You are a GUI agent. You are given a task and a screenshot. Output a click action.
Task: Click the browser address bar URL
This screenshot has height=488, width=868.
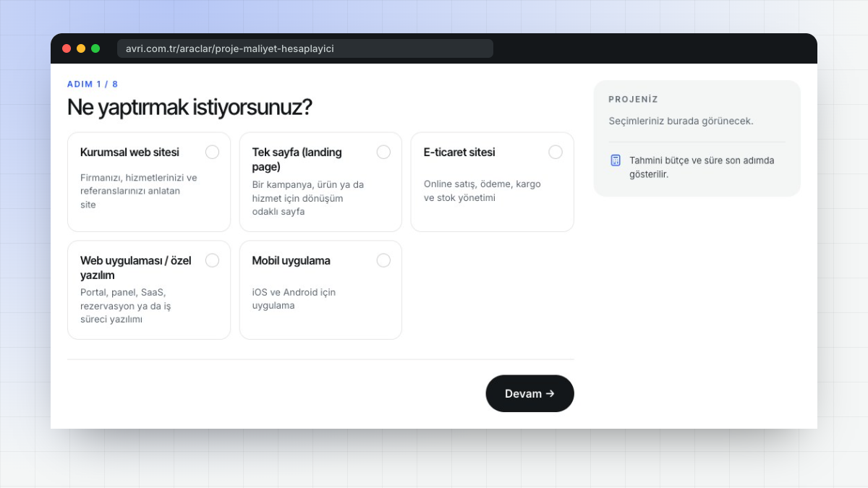[x=305, y=48]
